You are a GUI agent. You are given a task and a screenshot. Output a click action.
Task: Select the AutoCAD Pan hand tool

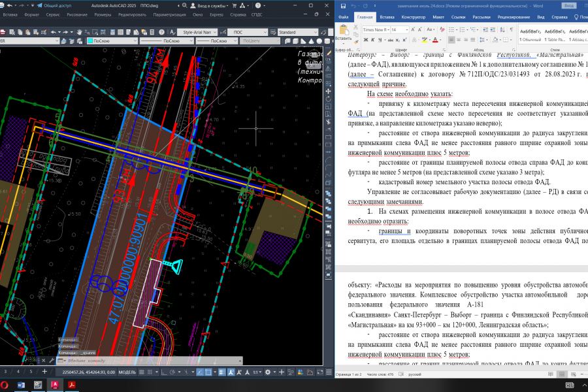pyautogui.click(x=80, y=32)
